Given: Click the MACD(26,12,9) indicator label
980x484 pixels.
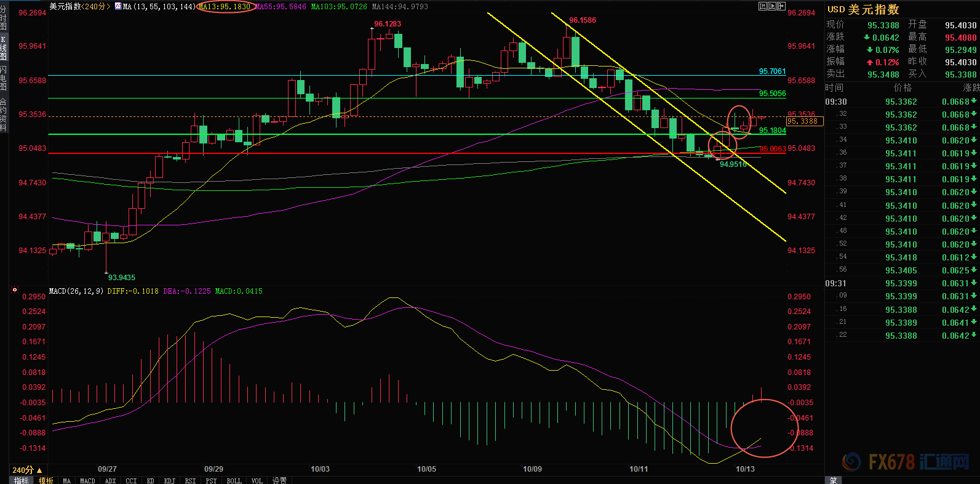Looking at the screenshot, I should [x=76, y=291].
